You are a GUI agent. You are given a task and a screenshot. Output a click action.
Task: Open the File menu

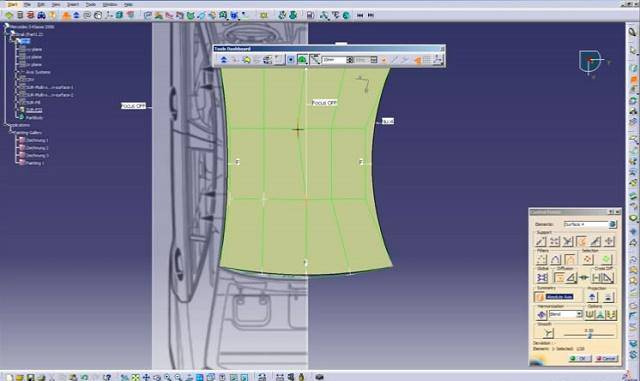(27, 4)
